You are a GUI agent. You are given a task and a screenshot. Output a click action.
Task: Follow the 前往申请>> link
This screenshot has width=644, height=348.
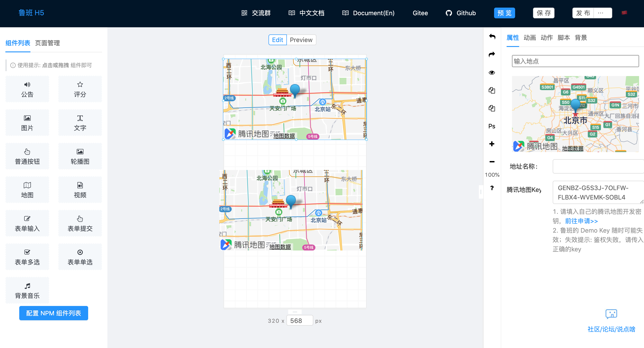coord(581,221)
